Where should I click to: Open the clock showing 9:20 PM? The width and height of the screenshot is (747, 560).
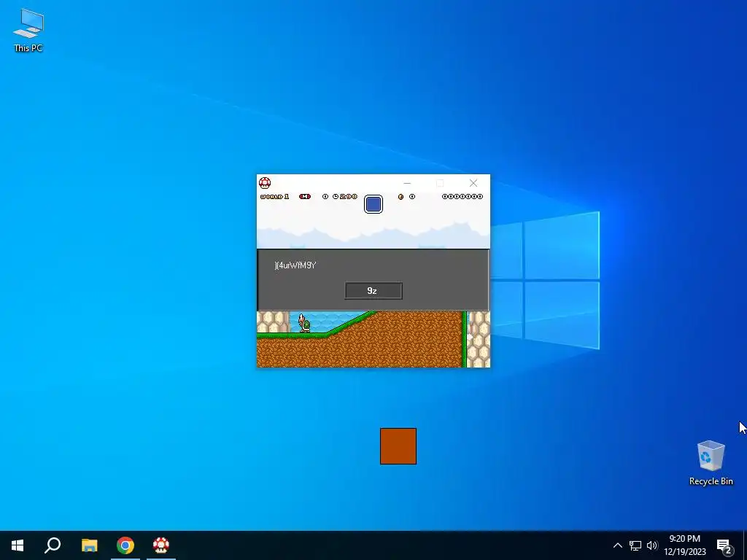tap(685, 545)
